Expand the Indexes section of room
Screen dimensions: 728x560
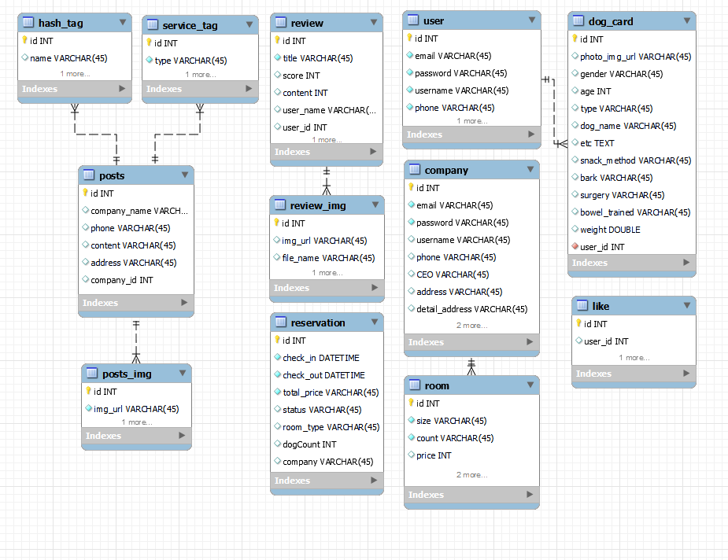pyautogui.click(x=530, y=495)
